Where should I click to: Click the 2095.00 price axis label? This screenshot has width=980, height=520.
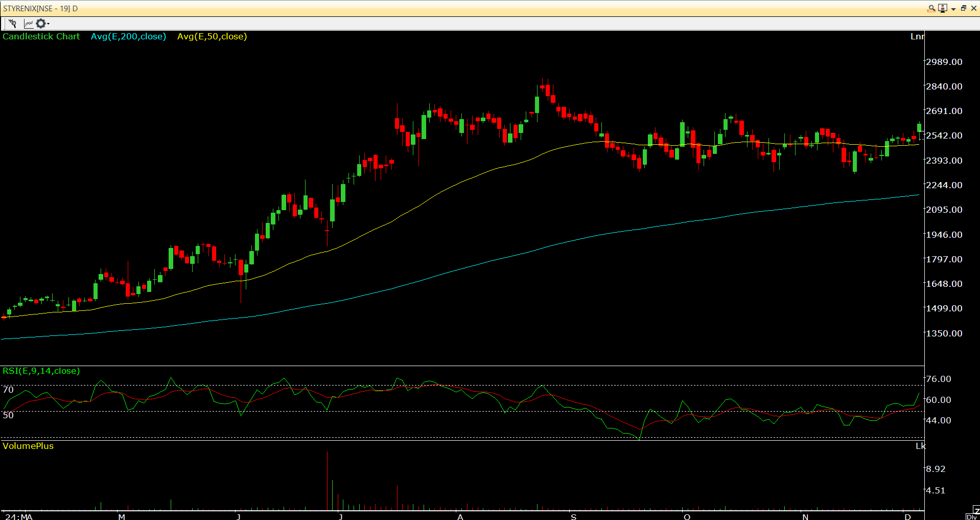point(944,210)
